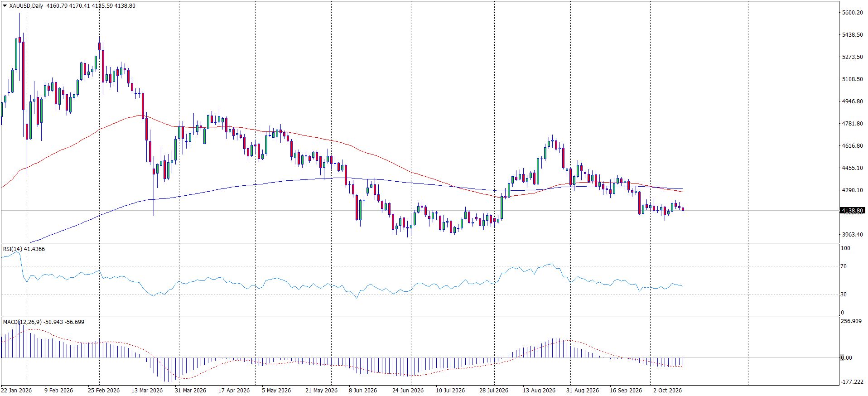Click the 22 Jan 2026 date label
The height and width of the screenshot is (396, 868).
pos(16,391)
